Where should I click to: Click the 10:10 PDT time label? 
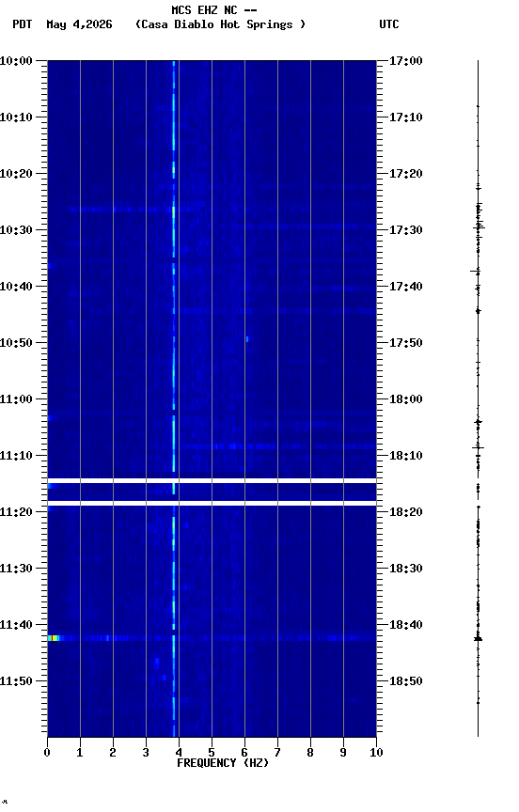click(x=16, y=117)
